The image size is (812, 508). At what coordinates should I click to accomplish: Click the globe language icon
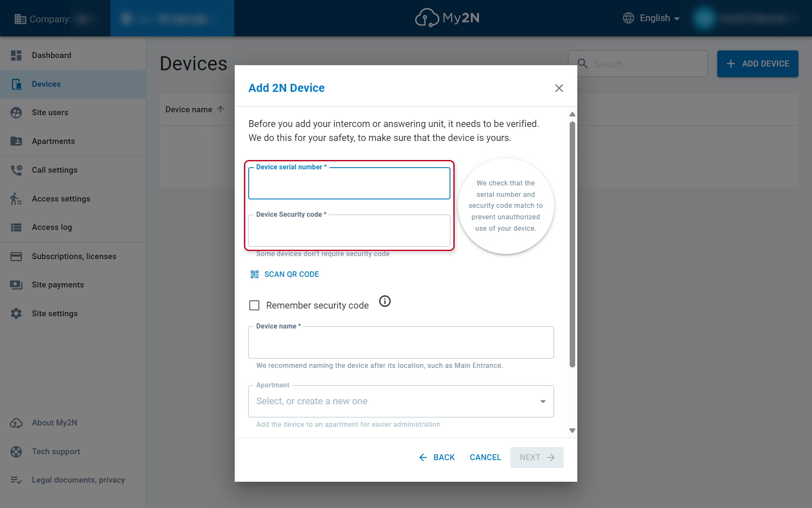[x=628, y=18]
